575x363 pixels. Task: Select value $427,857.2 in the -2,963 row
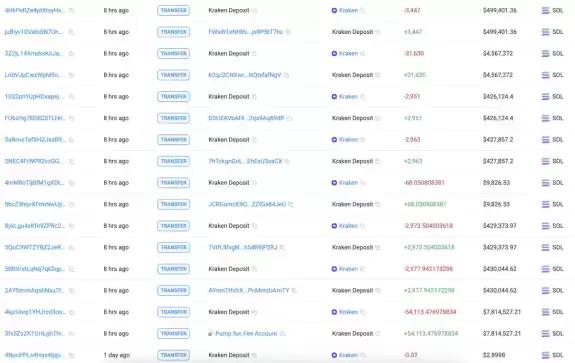click(x=498, y=140)
